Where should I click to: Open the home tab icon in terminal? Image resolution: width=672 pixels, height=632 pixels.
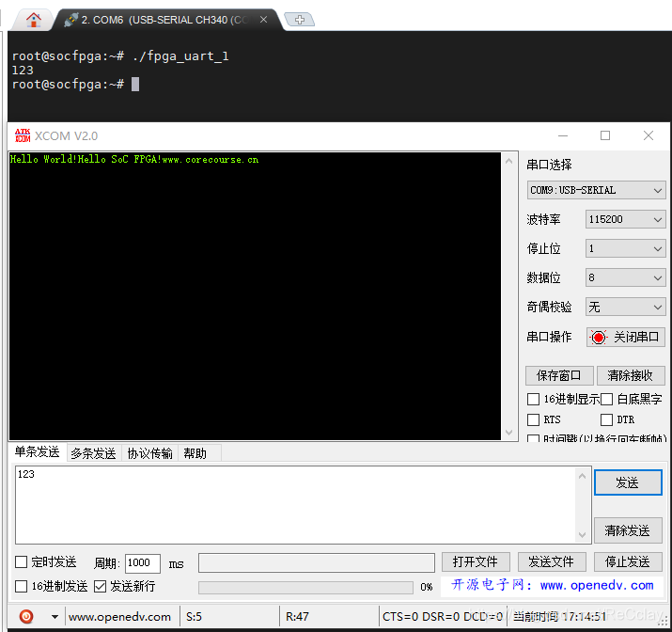tap(34, 20)
